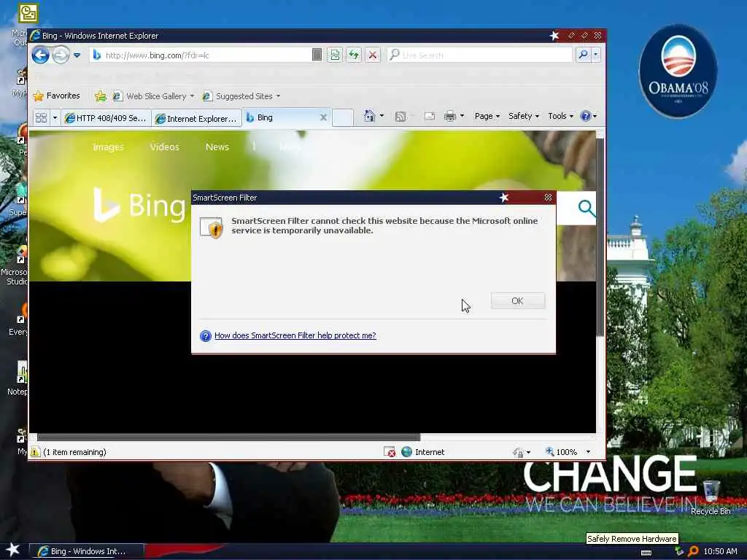Click the 100% zoom level button
The image size is (747, 560).
[561, 452]
